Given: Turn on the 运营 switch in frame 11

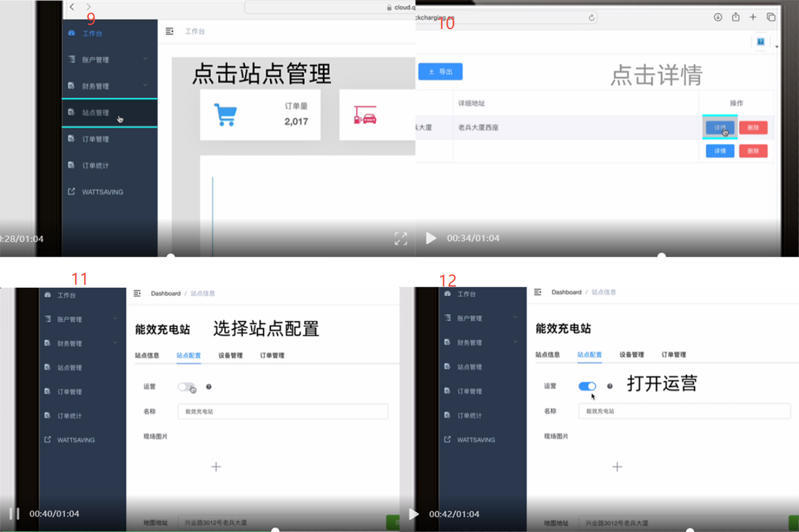Looking at the screenshot, I should (186, 387).
